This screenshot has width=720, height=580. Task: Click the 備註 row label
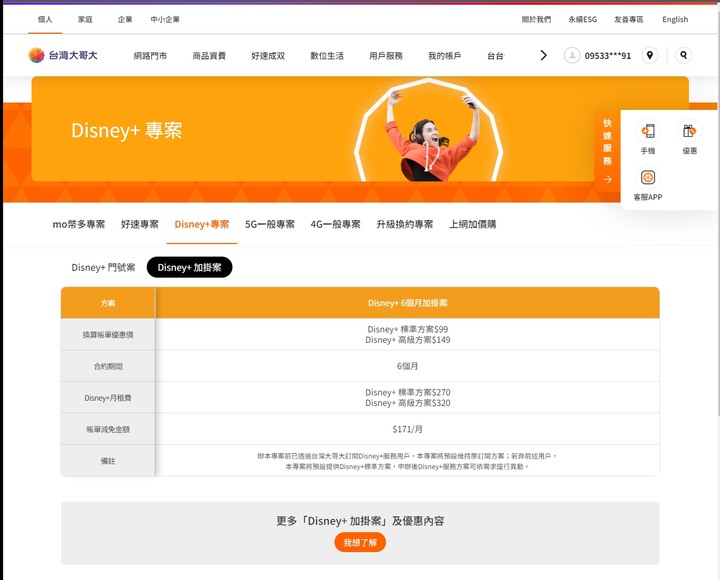pos(108,461)
